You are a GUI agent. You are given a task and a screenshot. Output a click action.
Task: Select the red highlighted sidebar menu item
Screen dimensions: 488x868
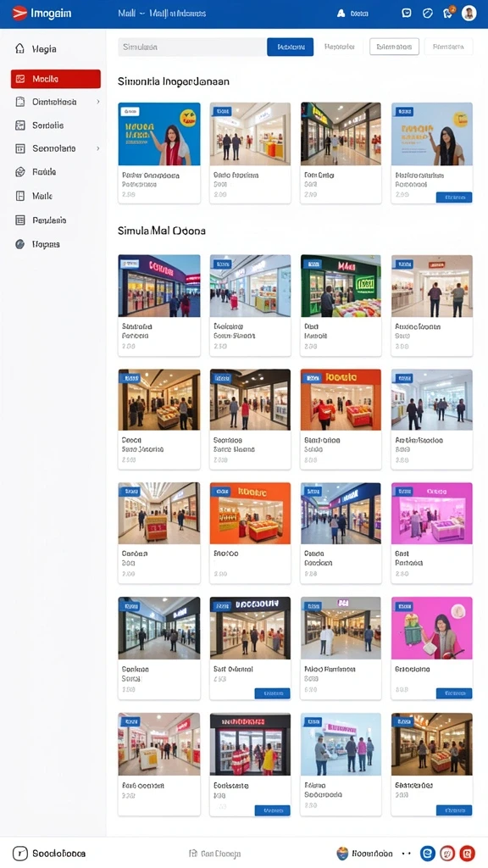55,79
